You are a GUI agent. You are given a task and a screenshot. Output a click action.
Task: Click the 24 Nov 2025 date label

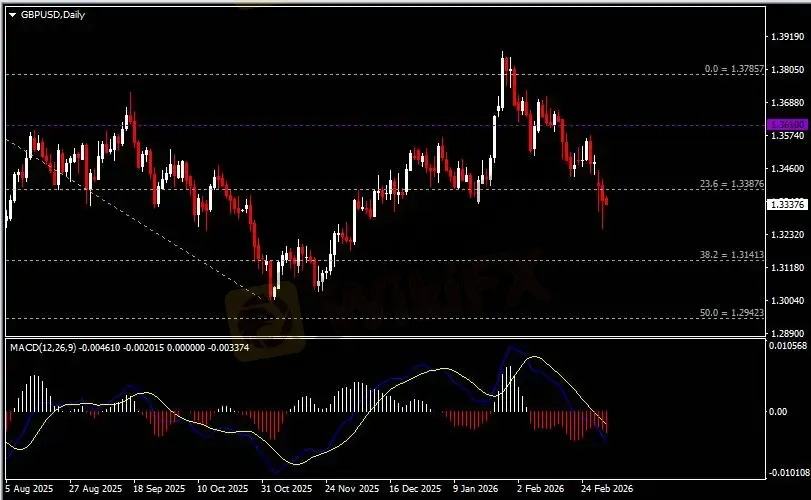352,489
